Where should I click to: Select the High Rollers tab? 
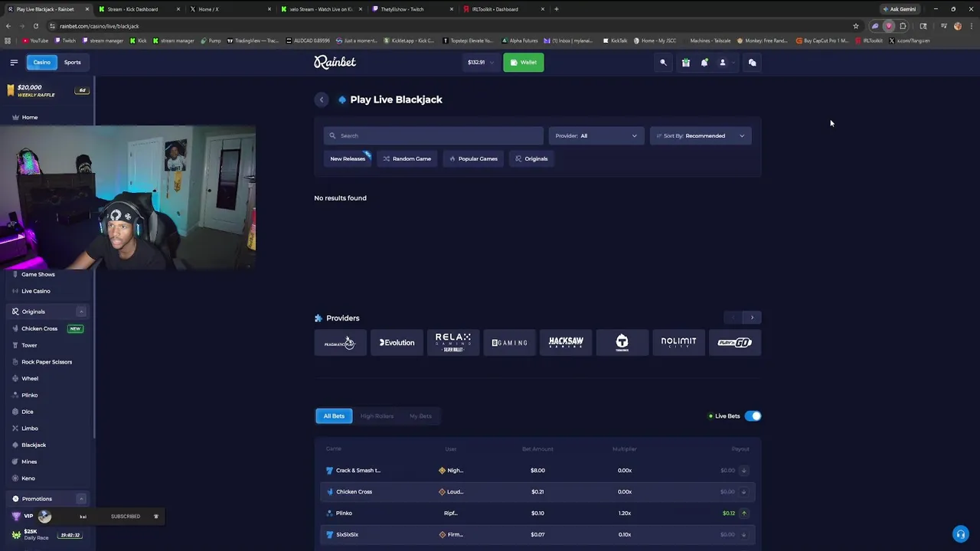pyautogui.click(x=377, y=416)
